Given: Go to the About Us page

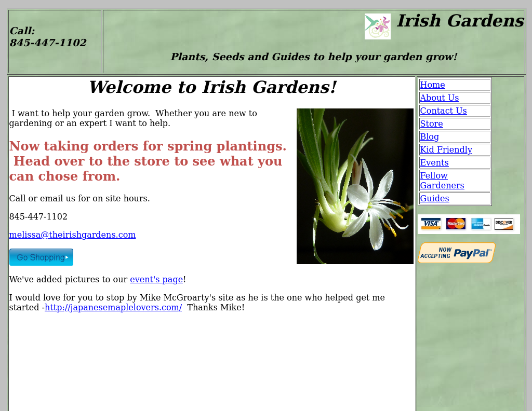Looking at the screenshot, I should [439, 98].
